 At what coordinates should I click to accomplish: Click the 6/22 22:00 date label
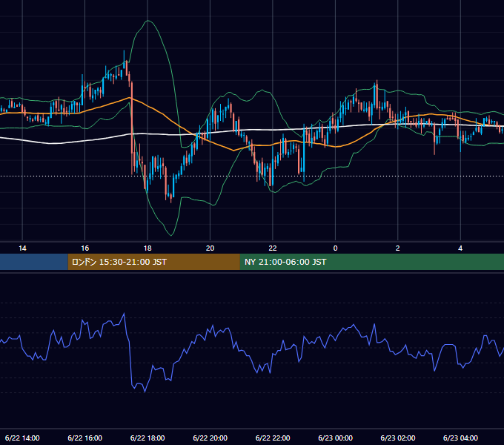[273, 438]
